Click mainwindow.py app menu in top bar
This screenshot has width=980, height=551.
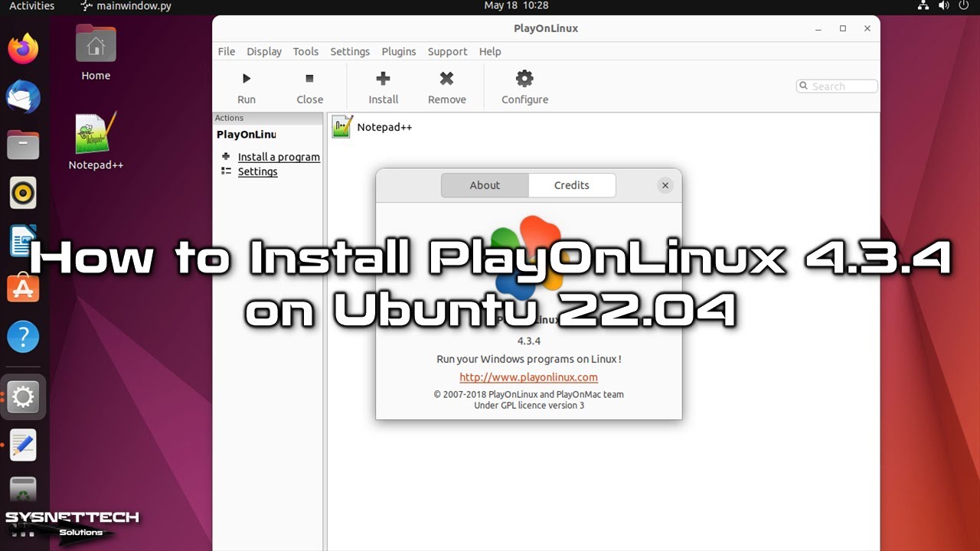[126, 6]
